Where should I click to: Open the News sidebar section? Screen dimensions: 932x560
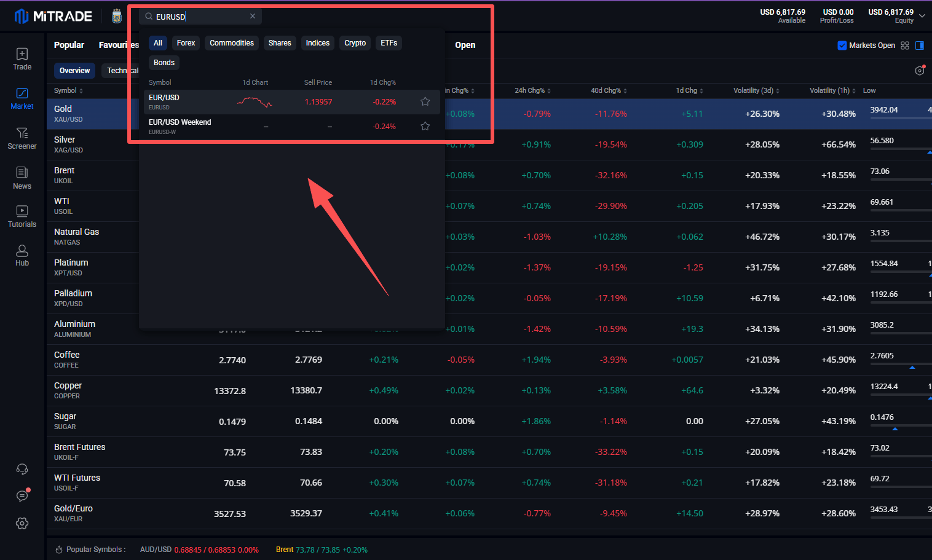[22, 178]
